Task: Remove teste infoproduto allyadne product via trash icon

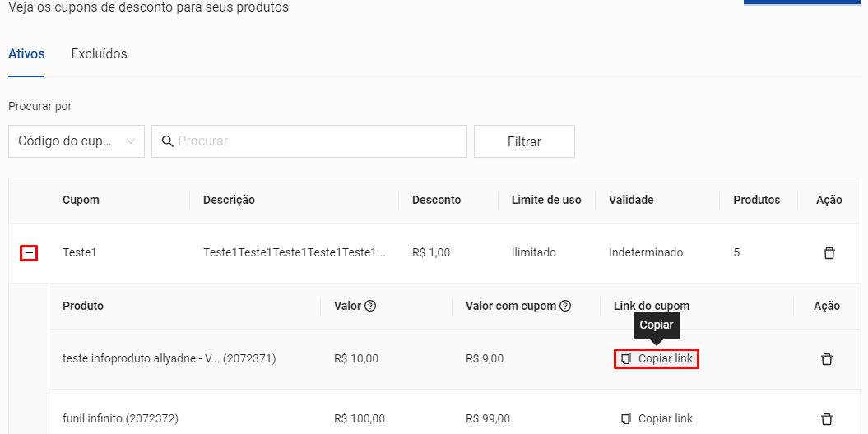Action: coord(827,359)
